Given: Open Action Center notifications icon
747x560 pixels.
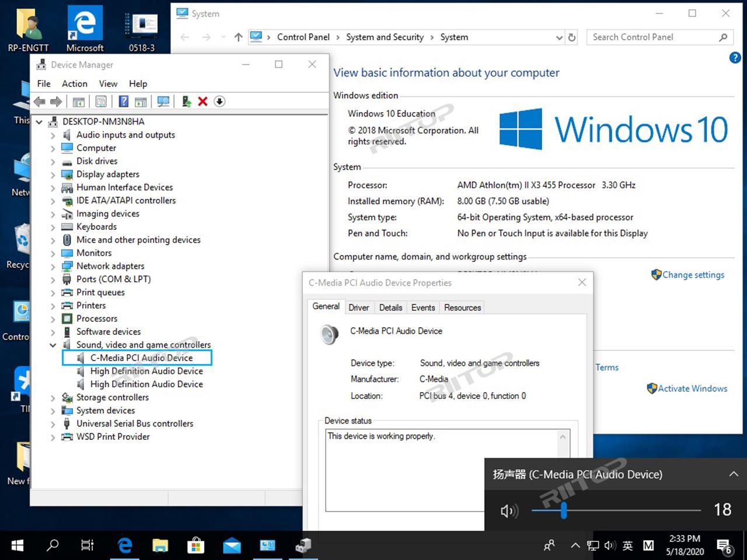Looking at the screenshot, I should 725,547.
